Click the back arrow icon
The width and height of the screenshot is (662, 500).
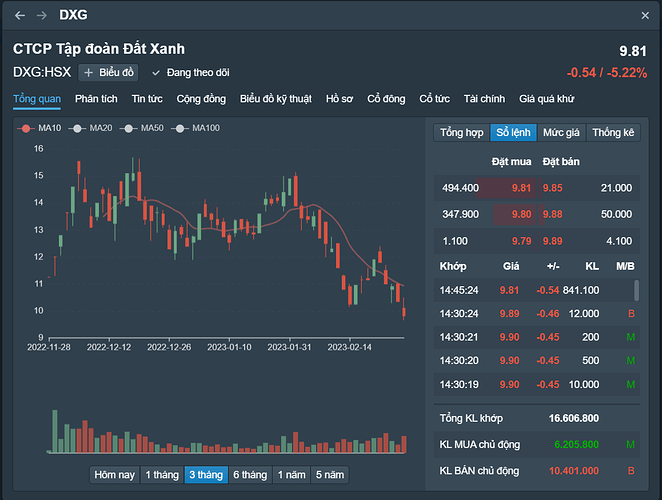pyautogui.click(x=20, y=16)
